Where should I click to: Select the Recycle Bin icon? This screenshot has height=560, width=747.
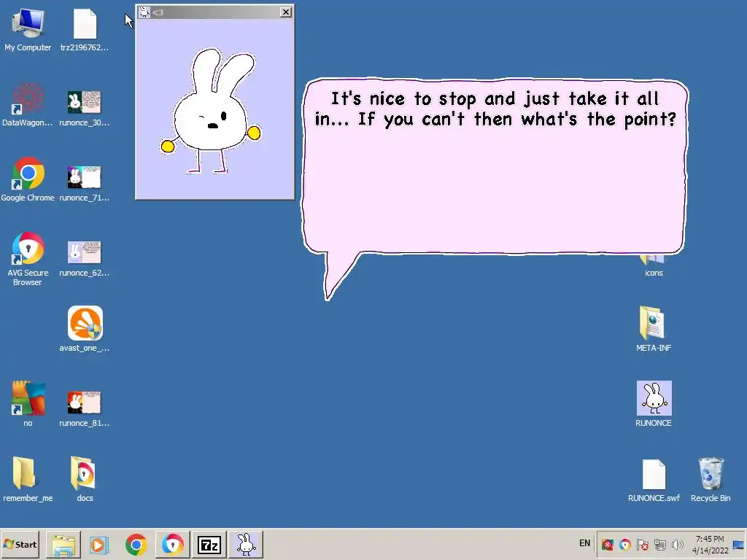[711, 480]
